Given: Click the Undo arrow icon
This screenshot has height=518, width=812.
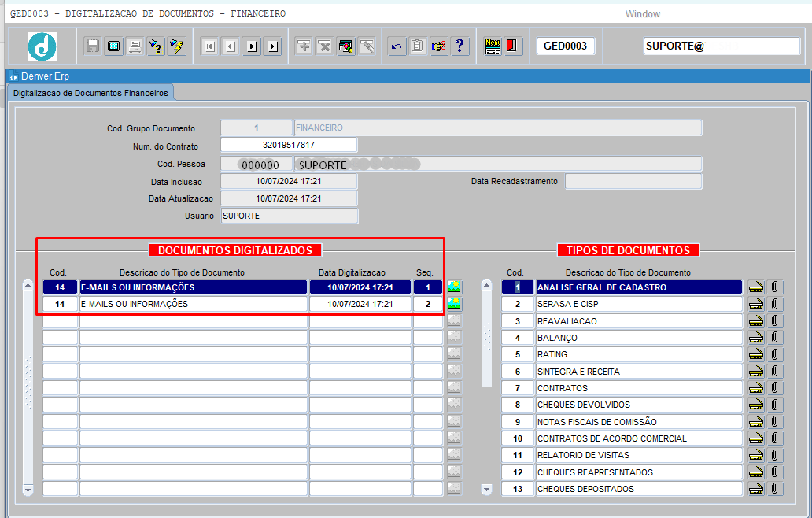Looking at the screenshot, I should 397,46.
